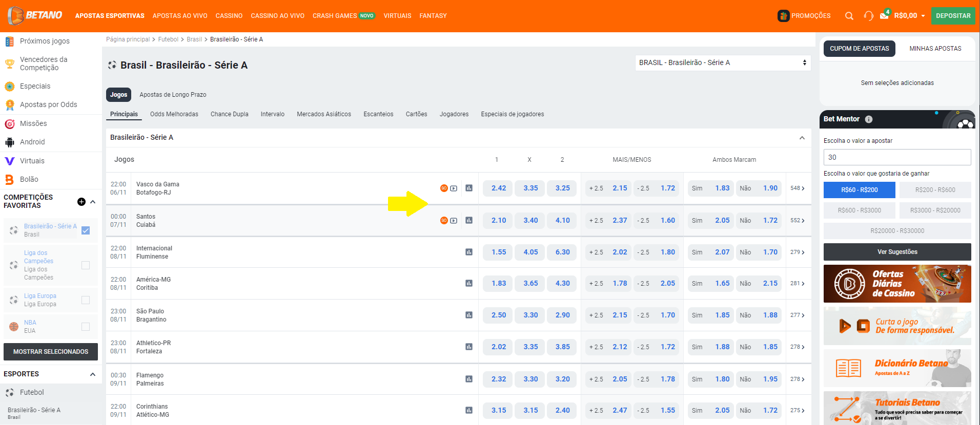The width and height of the screenshot is (980, 425).
Task: Click orange SO badge on Santos match
Action: coord(444,220)
